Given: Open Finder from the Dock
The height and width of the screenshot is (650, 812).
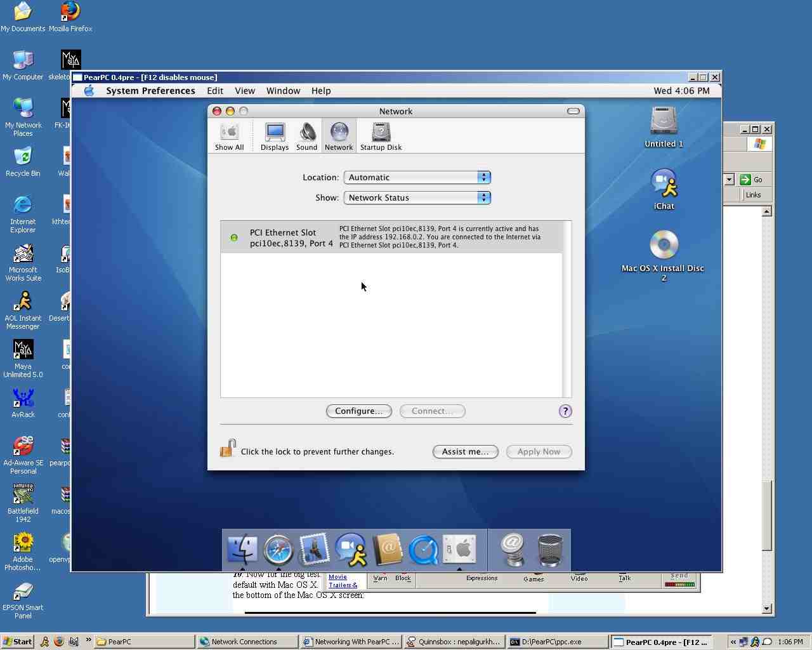Looking at the screenshot, I should (x=242, y=550).
